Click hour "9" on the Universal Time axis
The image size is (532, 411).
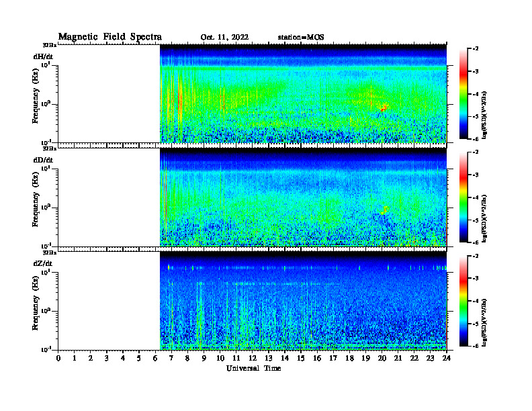coord(204,359)
